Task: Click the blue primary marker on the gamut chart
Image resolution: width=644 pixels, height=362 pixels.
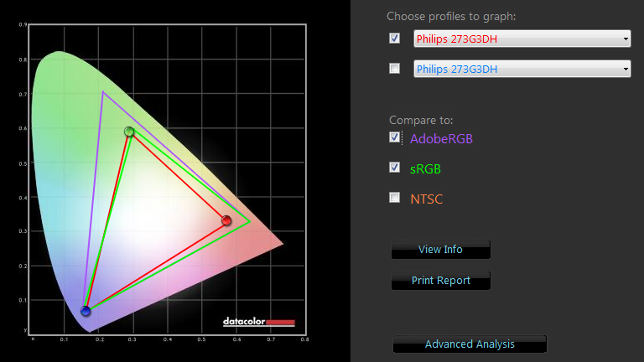Action: [x=86, y=311]
